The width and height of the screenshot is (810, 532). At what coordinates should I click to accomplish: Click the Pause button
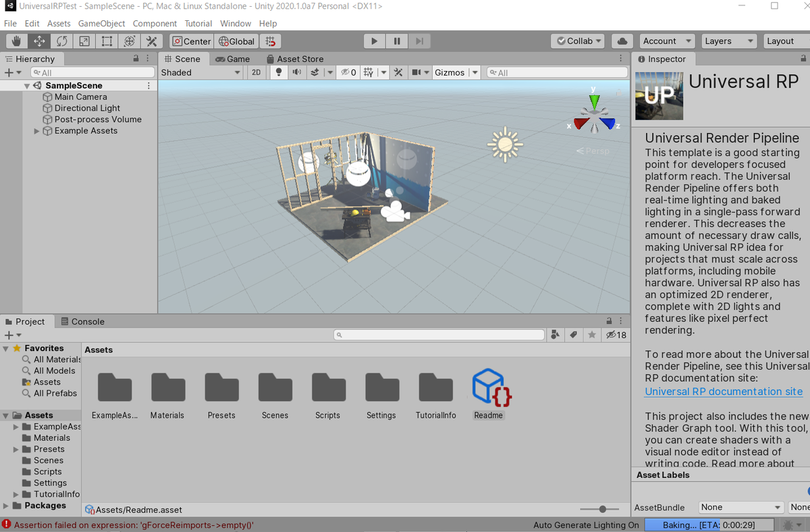[x=397, y=41]
